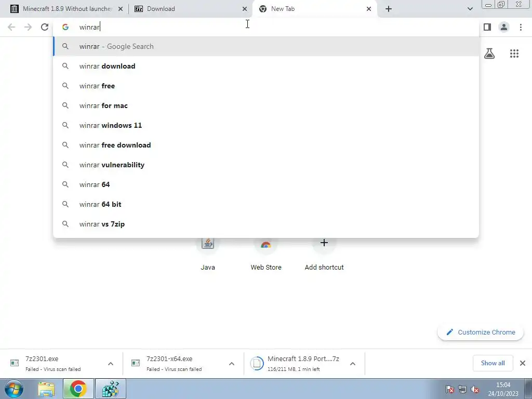Open the Chrome three-dot menu
This screenshot has height=399, width=532.
(521, 27)
